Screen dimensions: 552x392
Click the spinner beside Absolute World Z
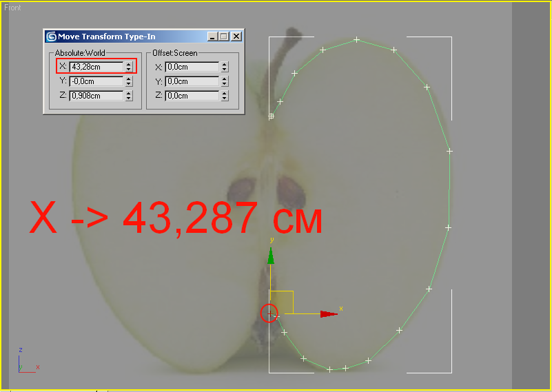click(x=129, y=96)
